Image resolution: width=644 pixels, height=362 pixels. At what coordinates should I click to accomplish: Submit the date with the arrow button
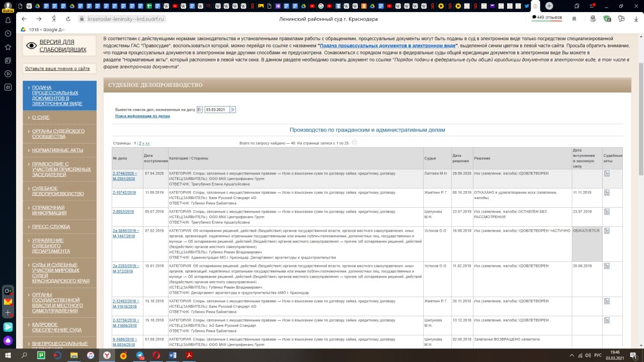tap(232, 110)
